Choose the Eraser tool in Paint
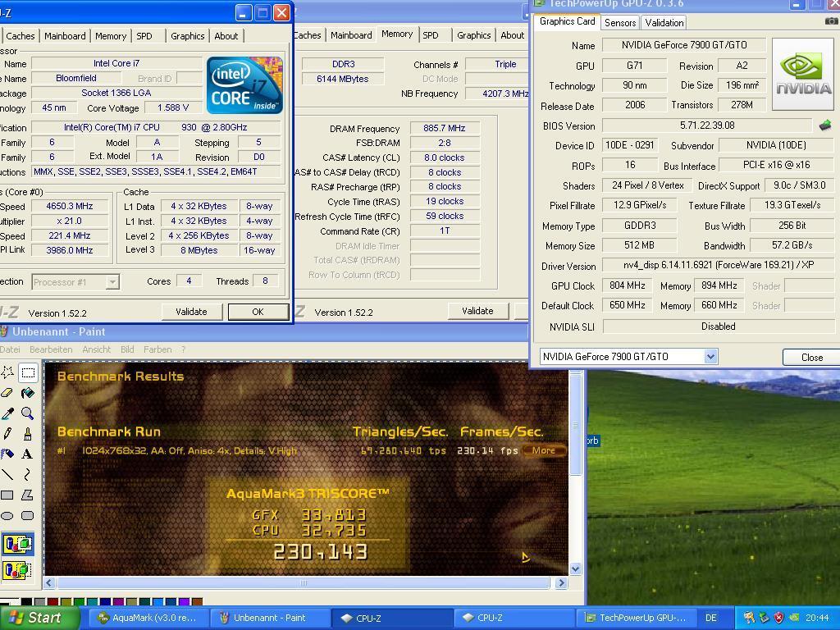Image resolution: width=840 pixels, height=630 pixels. click(x=7, y=393)
